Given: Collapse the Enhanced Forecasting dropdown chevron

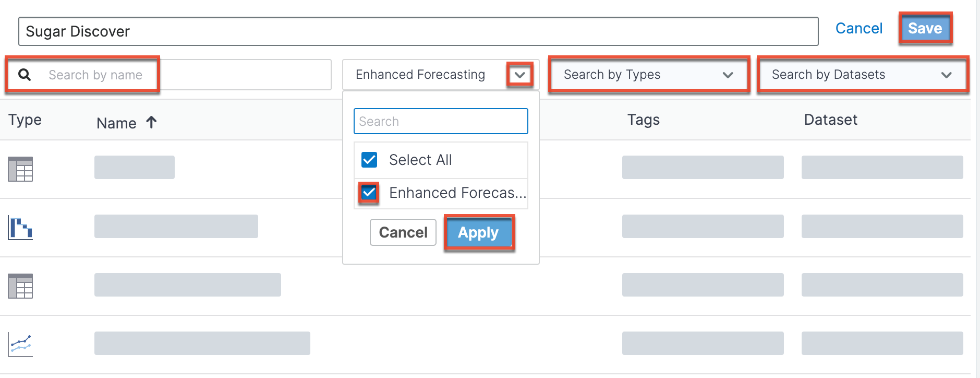Looking at the screenshot, I should (519, 75).
